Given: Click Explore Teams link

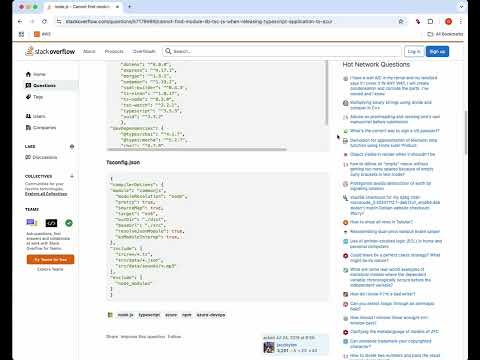Looking at the screenshot, I should (50, 269).
